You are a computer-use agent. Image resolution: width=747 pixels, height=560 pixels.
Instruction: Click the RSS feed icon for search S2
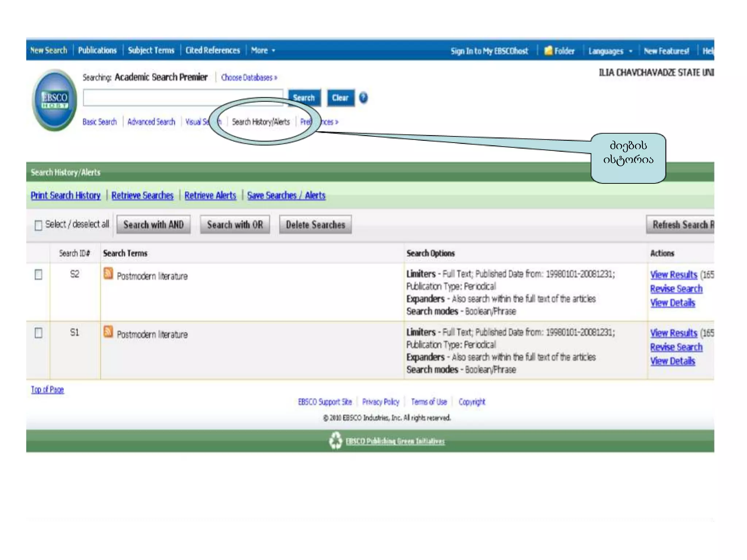[x=108, y=273]
